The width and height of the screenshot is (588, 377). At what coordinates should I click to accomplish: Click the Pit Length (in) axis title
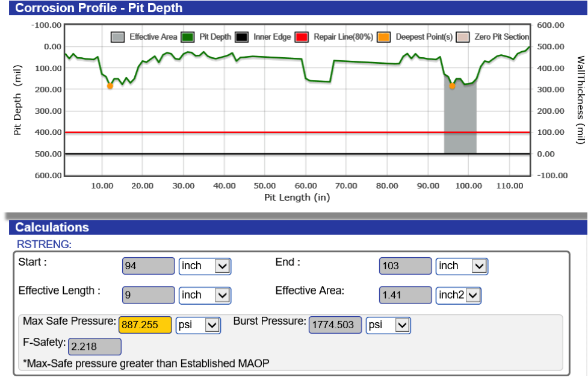(x=297, y=198)
